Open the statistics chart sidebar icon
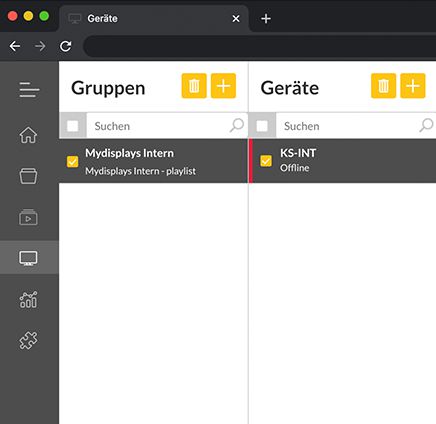Screen dimensions: 436x424 point(28,299)
